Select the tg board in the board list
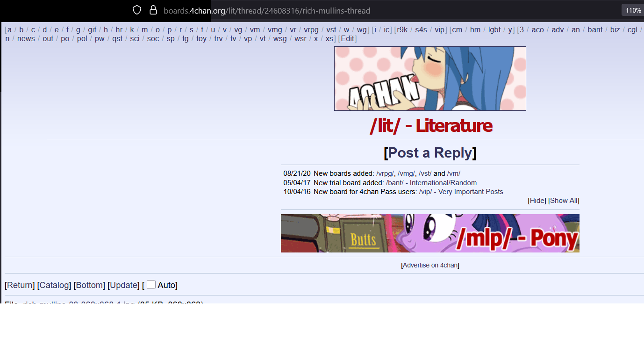 coord(186,39)
